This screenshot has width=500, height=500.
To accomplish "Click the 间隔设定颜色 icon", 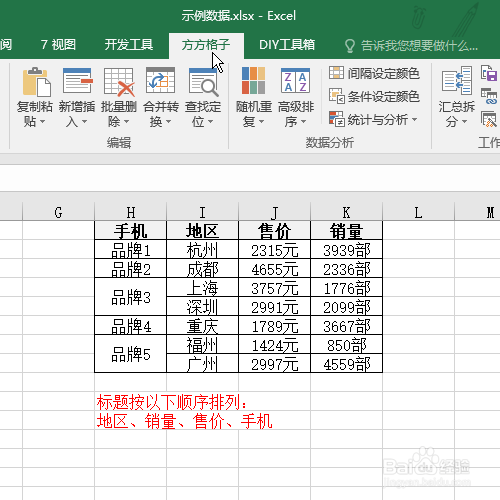I will pos(336,73).
